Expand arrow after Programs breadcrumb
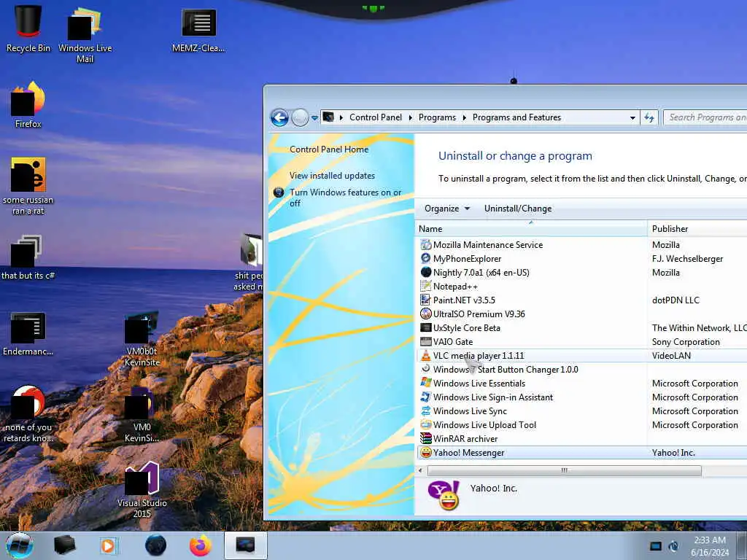Image resolution: width=747 pixels, height=560 pixels. coord(464,117)
